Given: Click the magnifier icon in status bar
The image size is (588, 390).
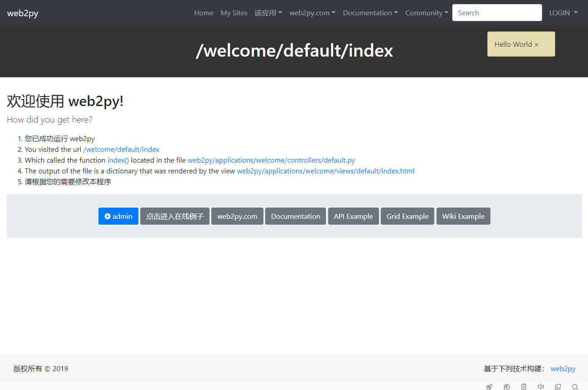Looking at the screenshot, I should 575,386.
